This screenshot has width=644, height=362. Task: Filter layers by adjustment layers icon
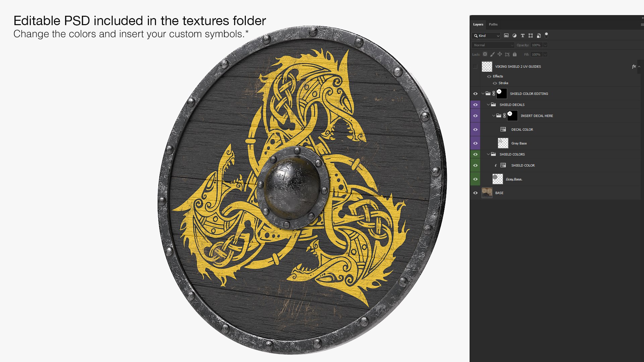pos(514,36)
